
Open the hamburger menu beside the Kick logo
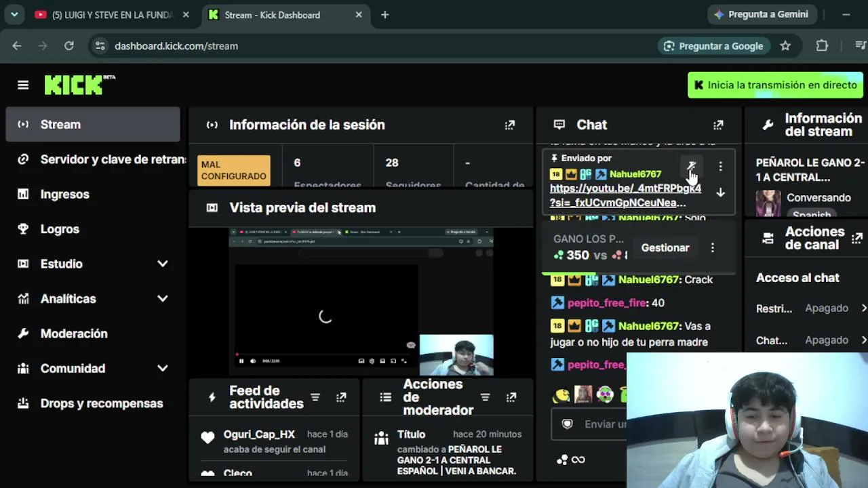pyautogui.click(x=23, y=85)
